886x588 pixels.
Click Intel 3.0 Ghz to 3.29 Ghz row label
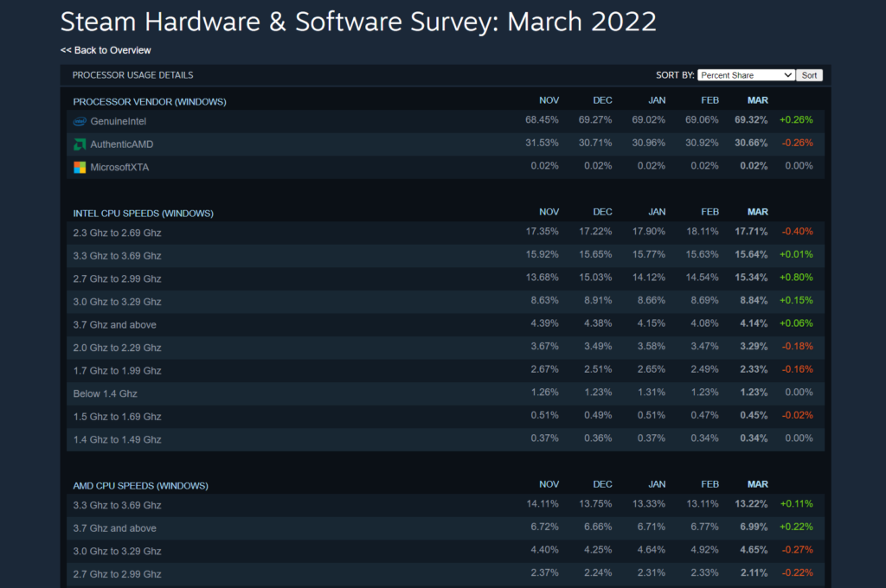[117, 302]
